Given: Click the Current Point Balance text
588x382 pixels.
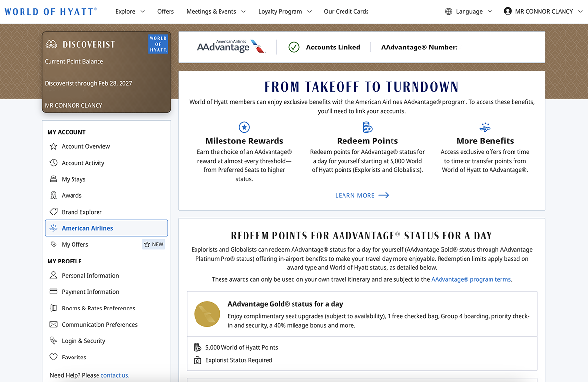Looking at the screenshot, I should point(74,61).
